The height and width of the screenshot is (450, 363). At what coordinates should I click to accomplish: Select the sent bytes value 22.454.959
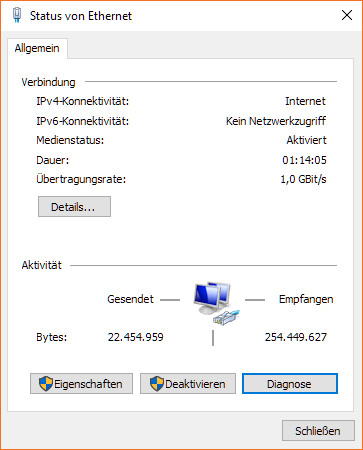point(135,337)
